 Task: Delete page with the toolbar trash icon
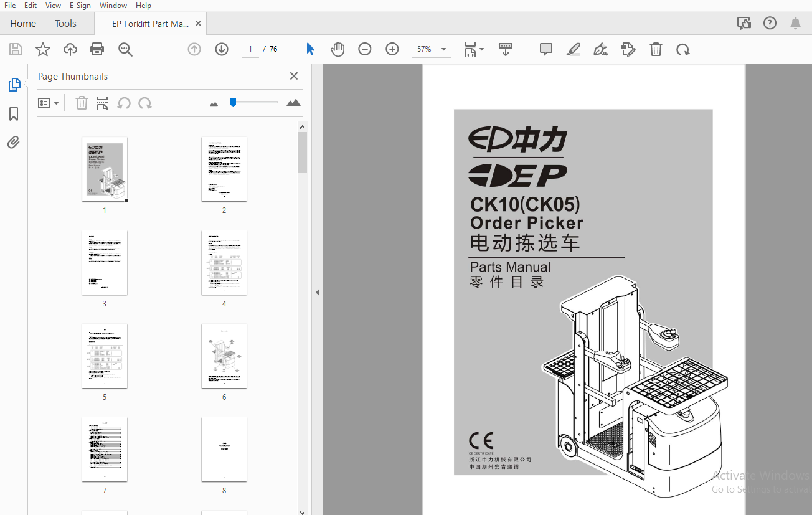click(656, 49)
